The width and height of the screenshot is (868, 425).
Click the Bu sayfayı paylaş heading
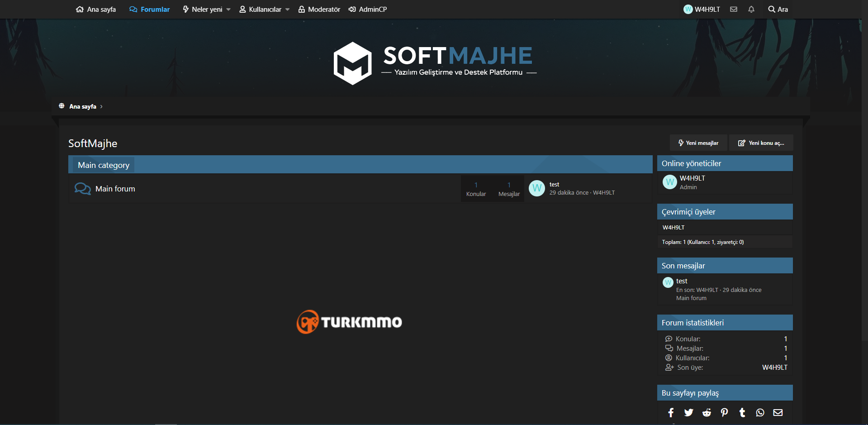(690, 393)
